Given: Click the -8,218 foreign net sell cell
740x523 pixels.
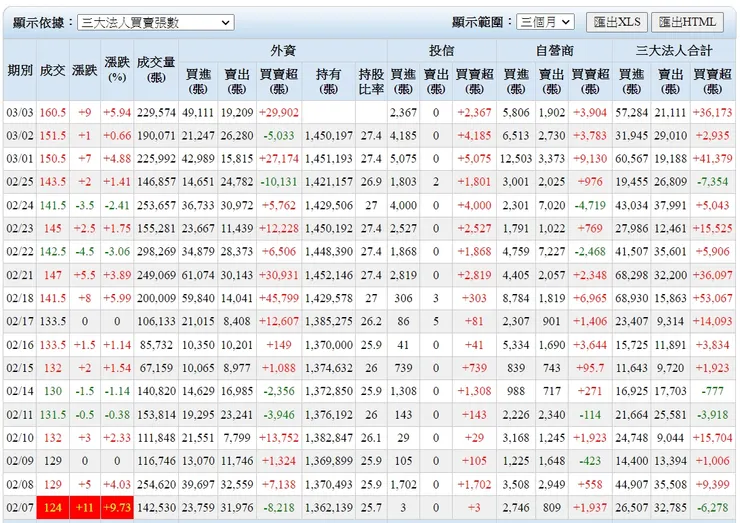Looking at the screenshot, I should coord(279,507).
